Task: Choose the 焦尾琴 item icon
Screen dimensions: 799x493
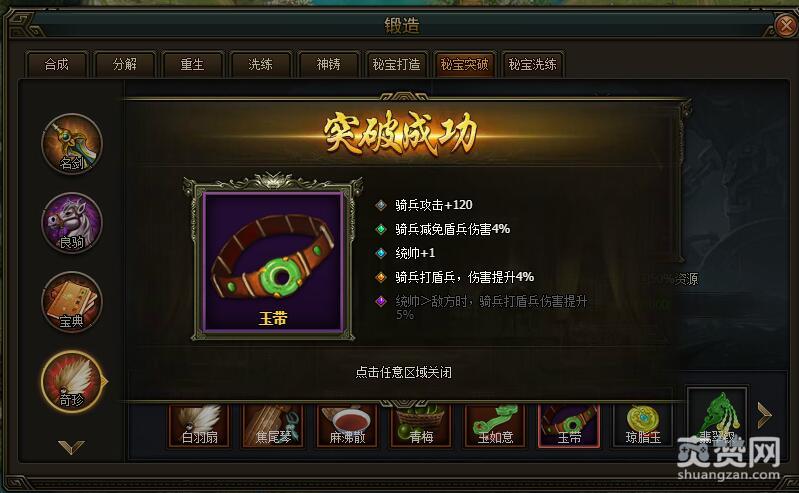Action: pyautogui.click(x=273, y=425)
